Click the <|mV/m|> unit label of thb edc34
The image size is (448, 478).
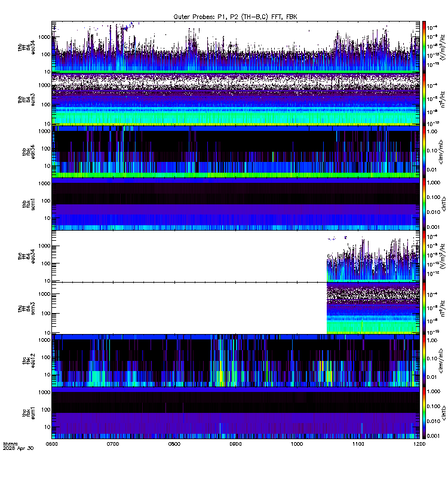click(x=441, y=151)
